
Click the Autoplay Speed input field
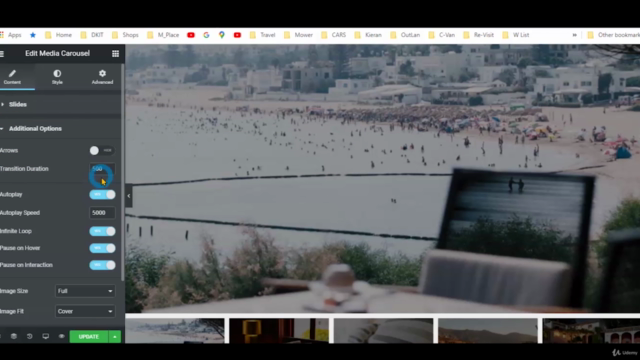102,213
